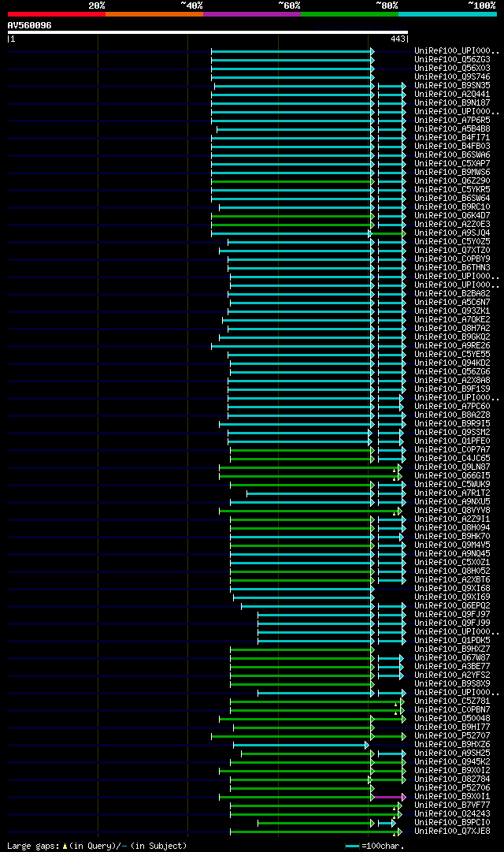Click the white query sequence bar
This screenshot has height=852, width=504.
coord(207,32)
